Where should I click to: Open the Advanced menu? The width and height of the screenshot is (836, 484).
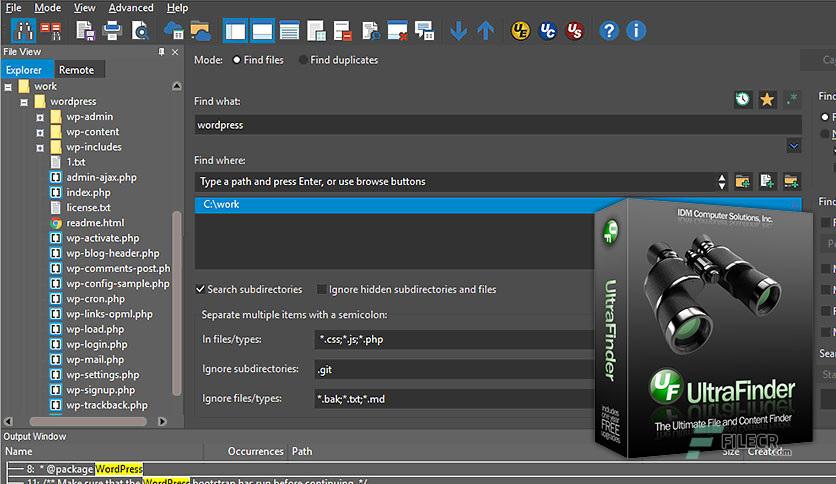tap(131, 8)
